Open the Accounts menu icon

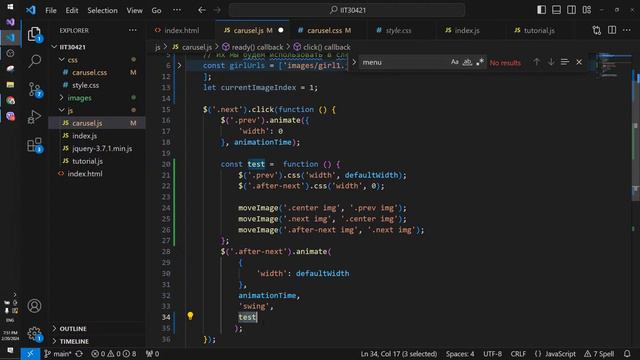34,306
